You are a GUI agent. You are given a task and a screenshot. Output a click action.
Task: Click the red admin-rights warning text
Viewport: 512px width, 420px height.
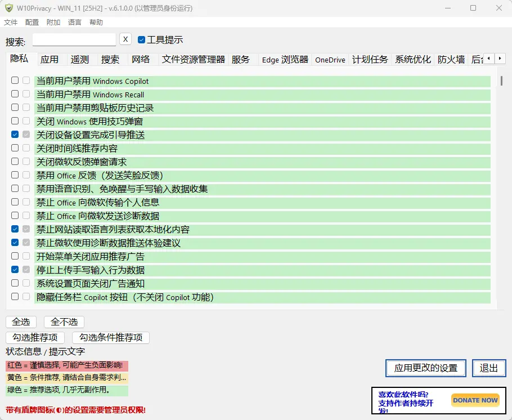(x=75, y=410)
